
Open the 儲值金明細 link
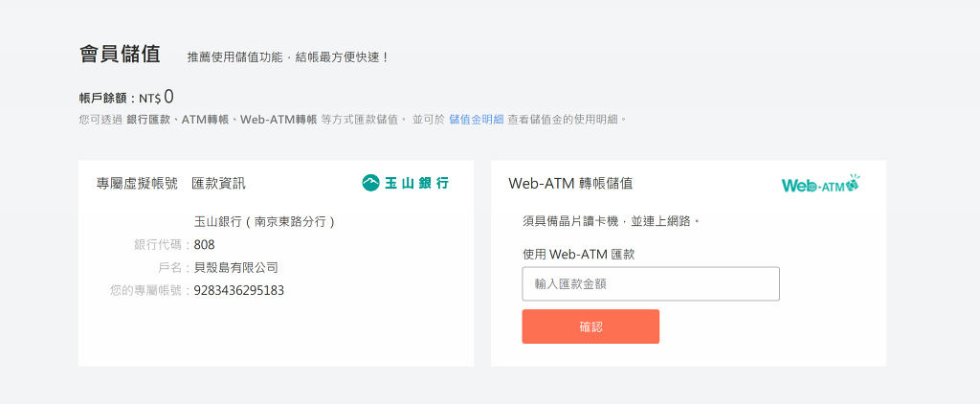(x=477, y=119)
